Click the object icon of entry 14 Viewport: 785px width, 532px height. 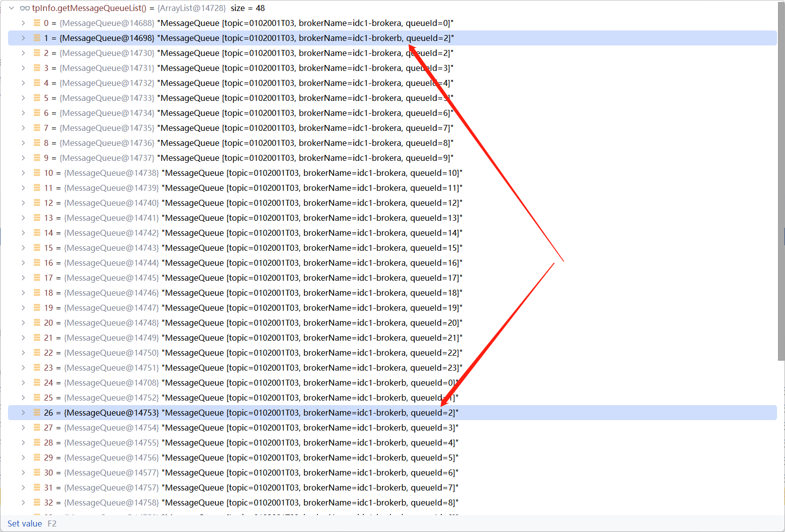point(37,232)
